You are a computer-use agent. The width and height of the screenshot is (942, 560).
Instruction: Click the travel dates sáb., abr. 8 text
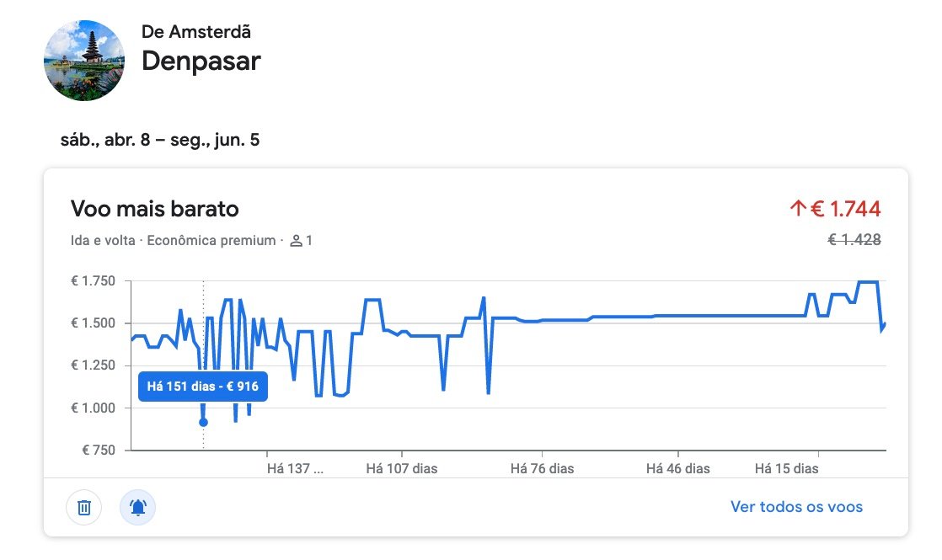[x=105, y=140]
